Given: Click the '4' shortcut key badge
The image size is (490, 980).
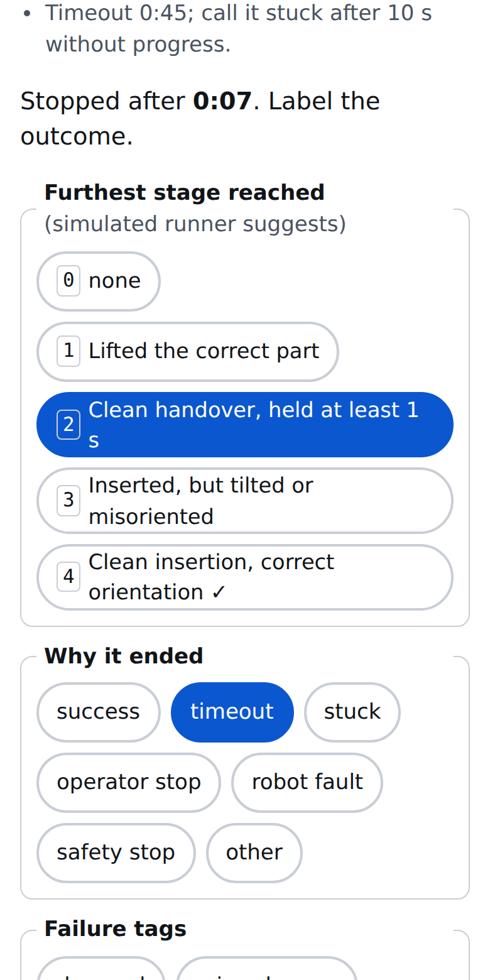Looking at the screenshot, I should [68, 577].
